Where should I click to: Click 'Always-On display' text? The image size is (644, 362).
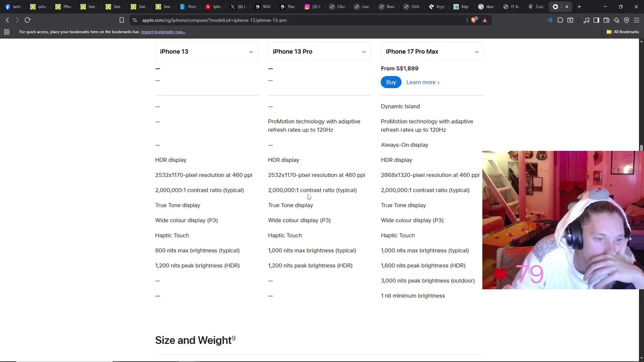point(405,145)
